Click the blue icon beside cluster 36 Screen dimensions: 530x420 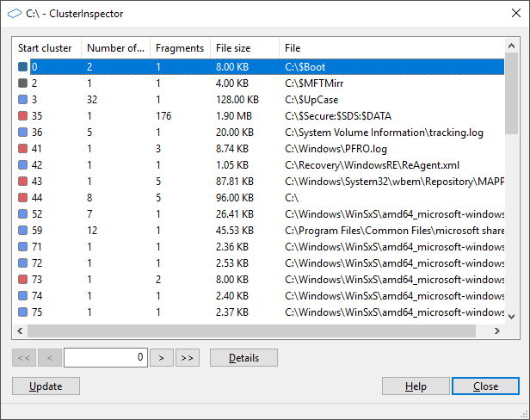click(x=22, y=132)
